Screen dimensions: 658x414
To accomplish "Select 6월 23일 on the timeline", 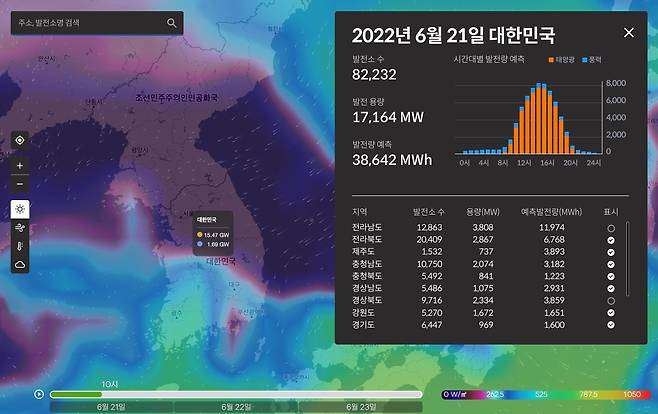I will click(x=361, y=407).
